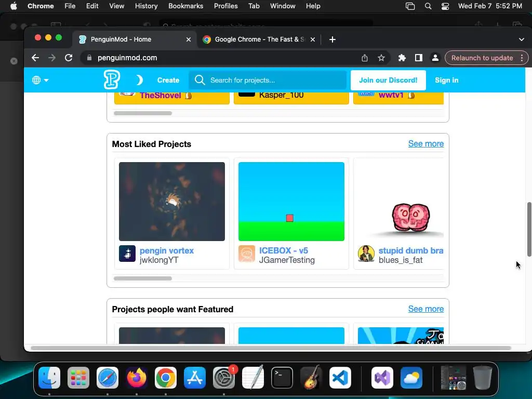Screen dimensions: 532x399
Task: Click the stupid dumb bra title link
Action: point(411,250)
